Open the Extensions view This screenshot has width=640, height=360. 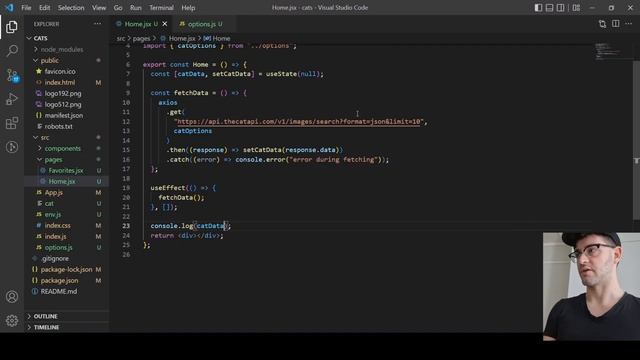tap(12, 123)
